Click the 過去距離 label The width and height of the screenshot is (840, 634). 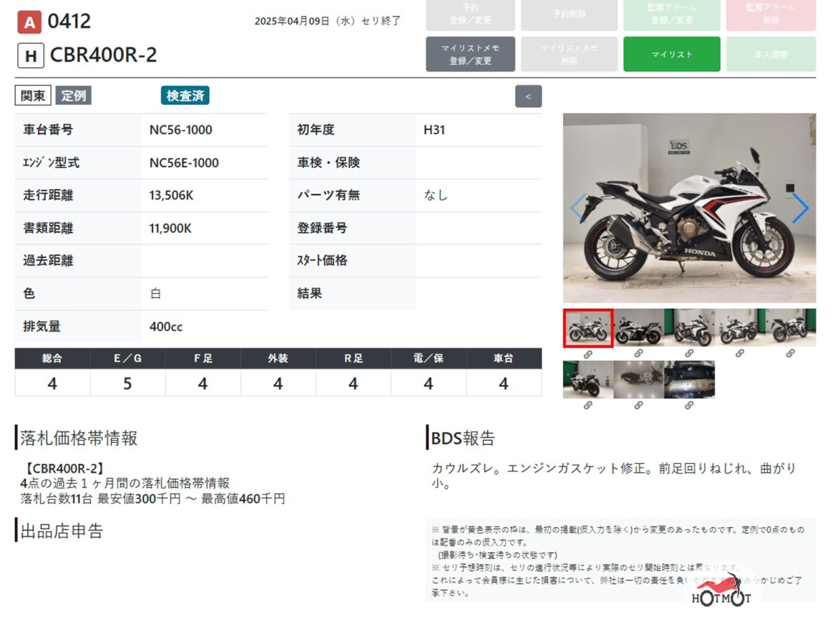point(48,260)
